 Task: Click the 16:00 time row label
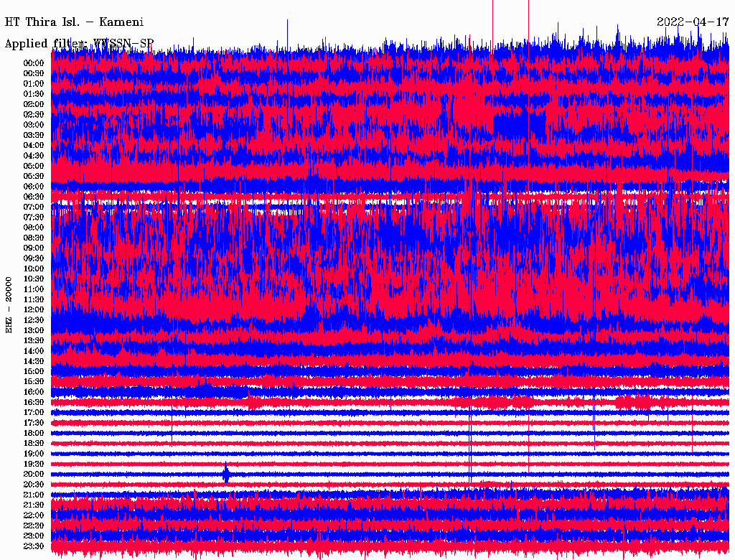click(x=34, y=392)
